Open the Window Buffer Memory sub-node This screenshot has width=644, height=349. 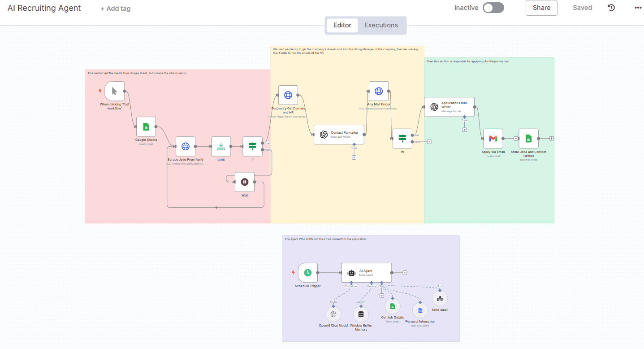coord(361,314)
